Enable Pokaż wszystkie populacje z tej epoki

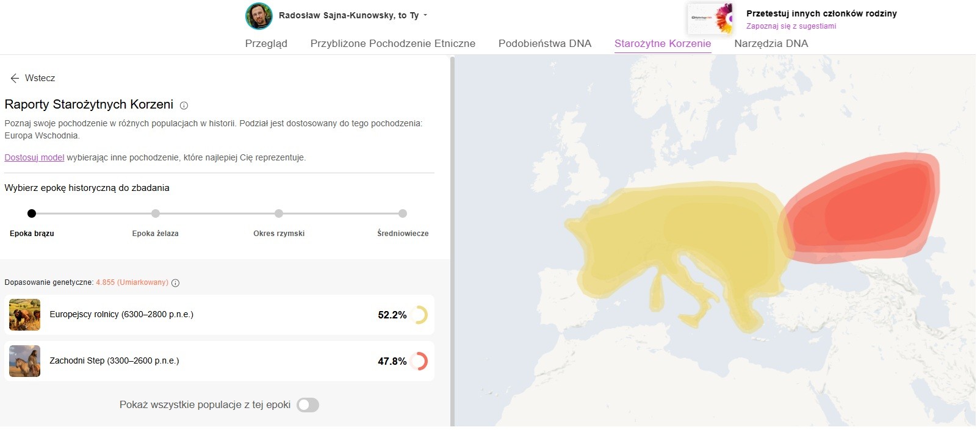click(x=308, y=405)
